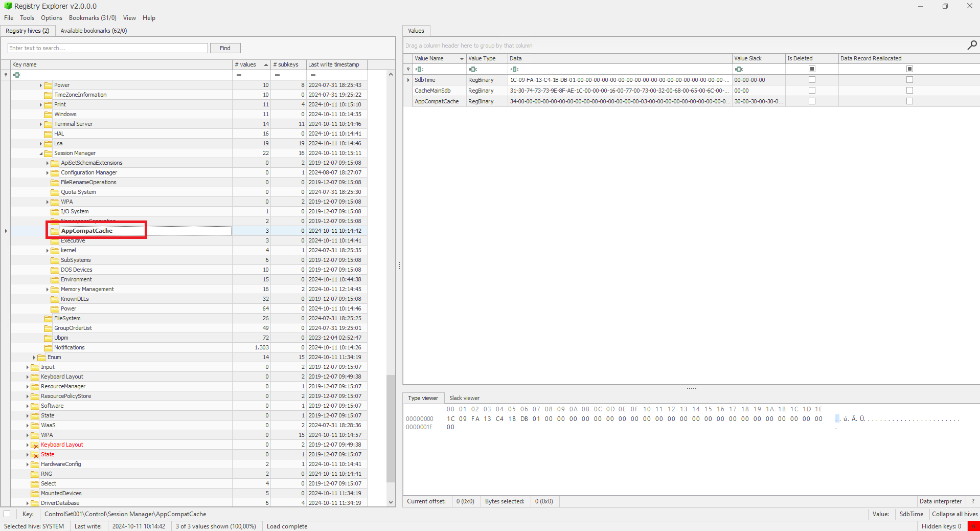Screen dimensions: 980x531
Task: Click the Key name filter condition icon
Action: pyautogui.click(x=17, y=75)
